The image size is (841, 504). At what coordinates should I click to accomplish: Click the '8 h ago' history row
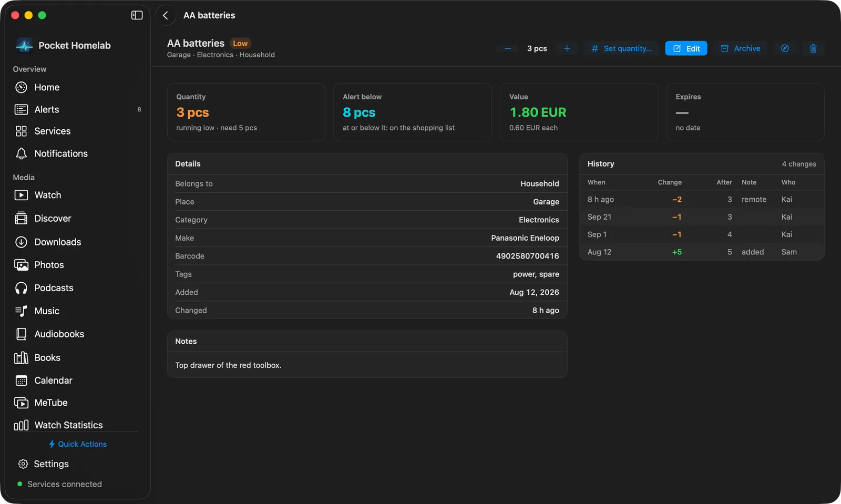tap(702, 199)
